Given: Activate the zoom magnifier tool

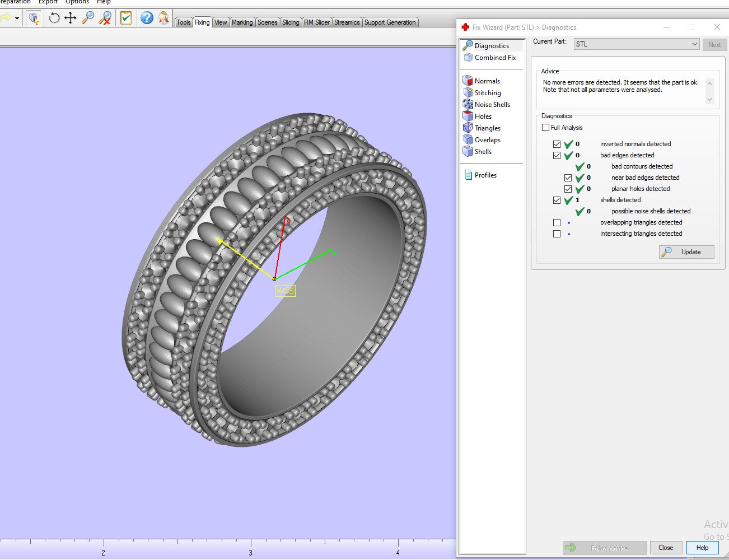Looking at the screenshot, I should coord(88,18).
